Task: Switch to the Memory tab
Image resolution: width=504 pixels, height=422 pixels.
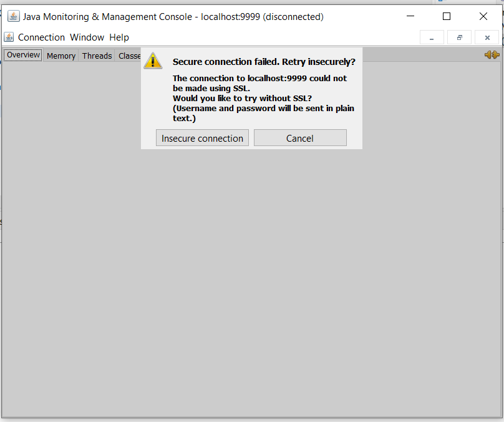Action: [61, 56]
